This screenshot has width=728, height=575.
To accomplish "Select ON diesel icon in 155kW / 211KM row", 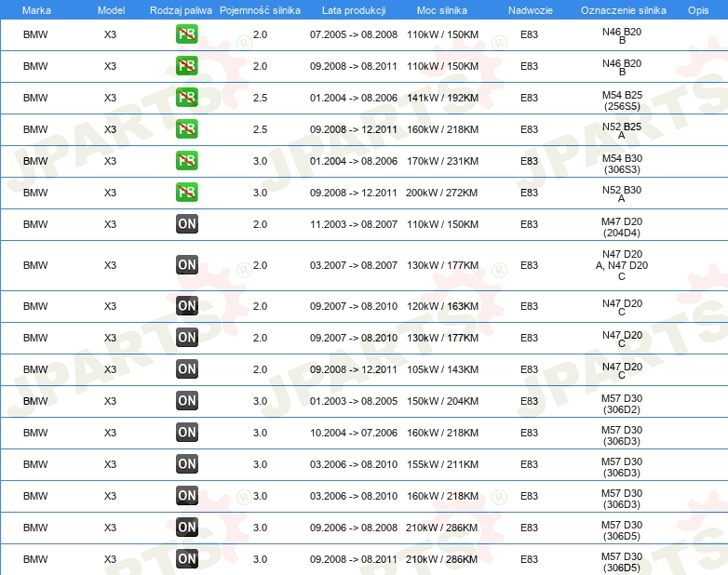I will point(186,463).
